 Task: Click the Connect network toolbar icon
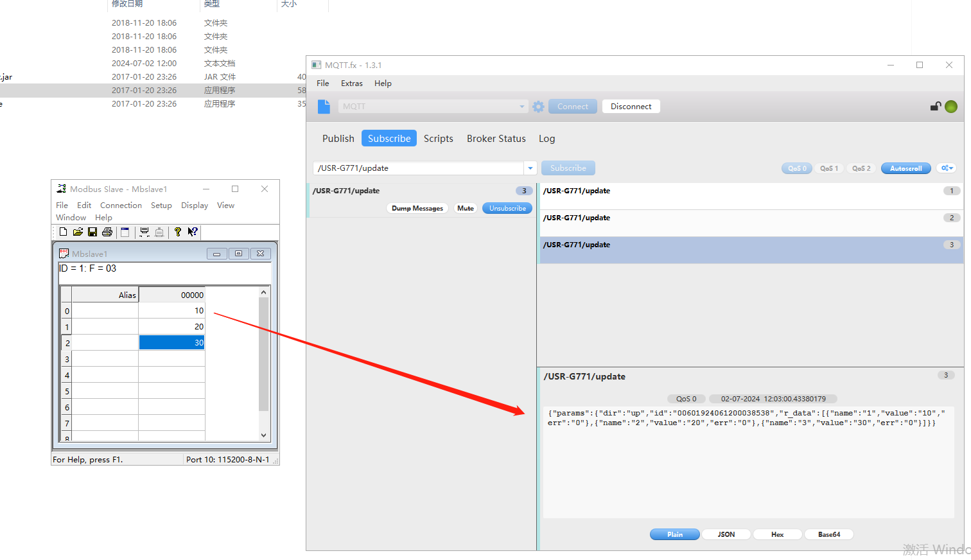coord(144,232)
